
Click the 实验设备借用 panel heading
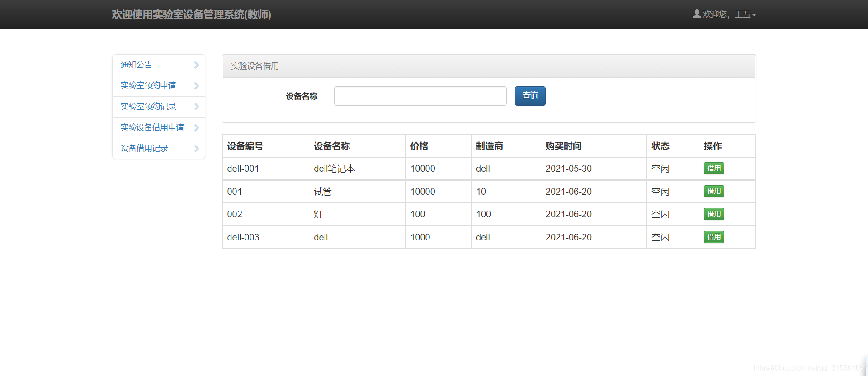[x=489, y=66]
